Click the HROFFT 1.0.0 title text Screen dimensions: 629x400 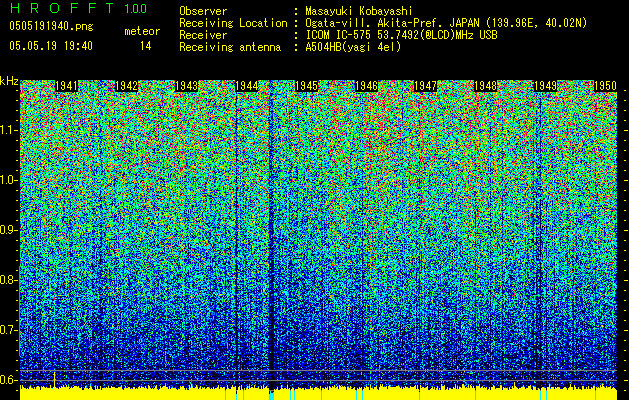[79, 8]
